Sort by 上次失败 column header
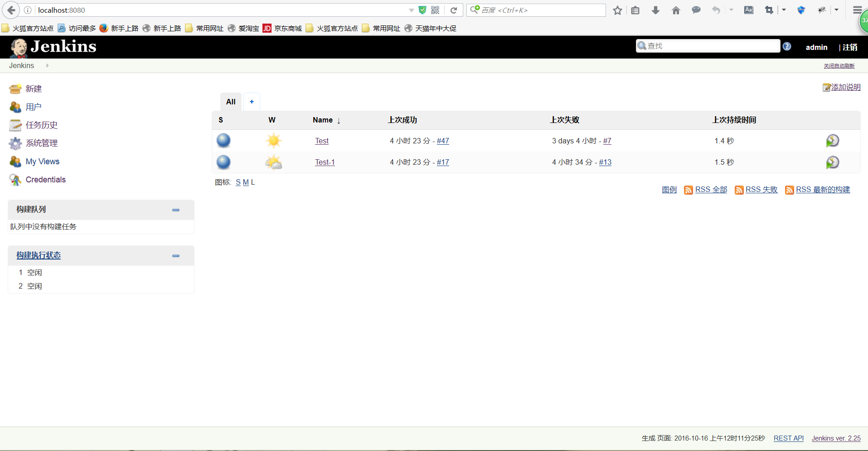This screenshot has height=451, width=868. pyautogui.click(x=565, y=120)
